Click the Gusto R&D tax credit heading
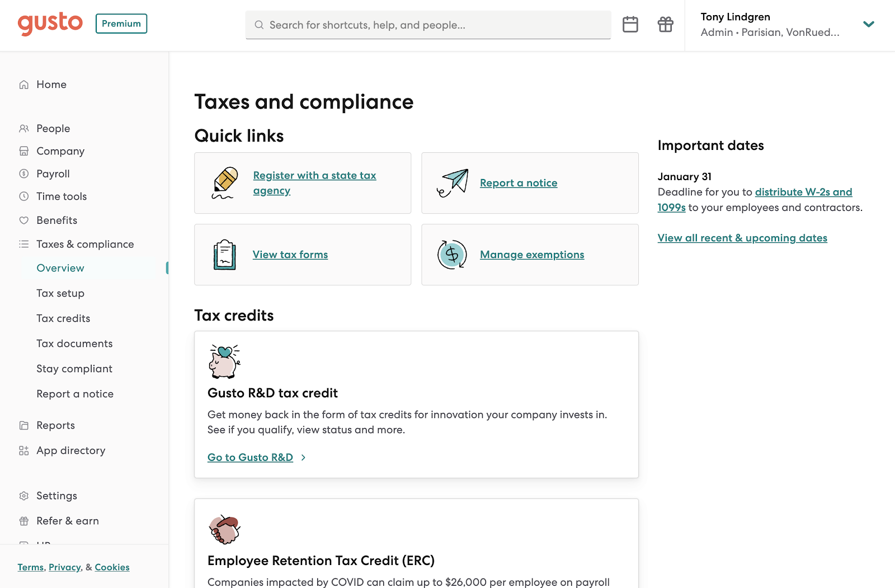 [272, 393]
